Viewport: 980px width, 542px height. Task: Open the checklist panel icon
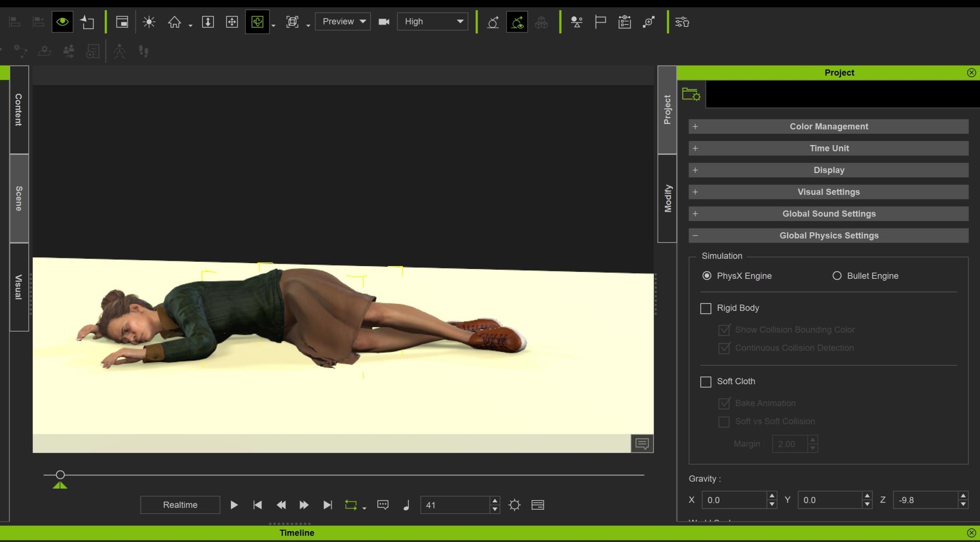point(624,22)
